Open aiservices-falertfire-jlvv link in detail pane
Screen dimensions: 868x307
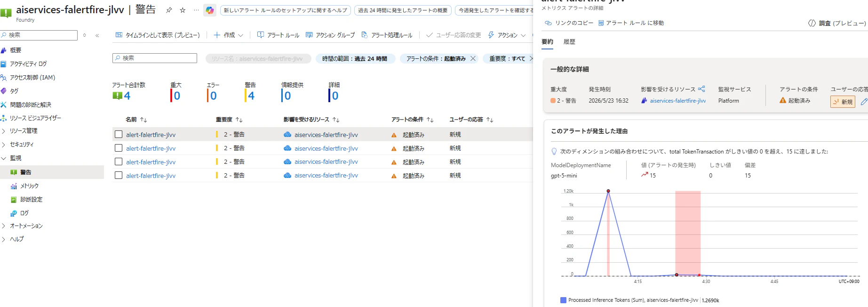pyautogui.click(x=677, y=101)
